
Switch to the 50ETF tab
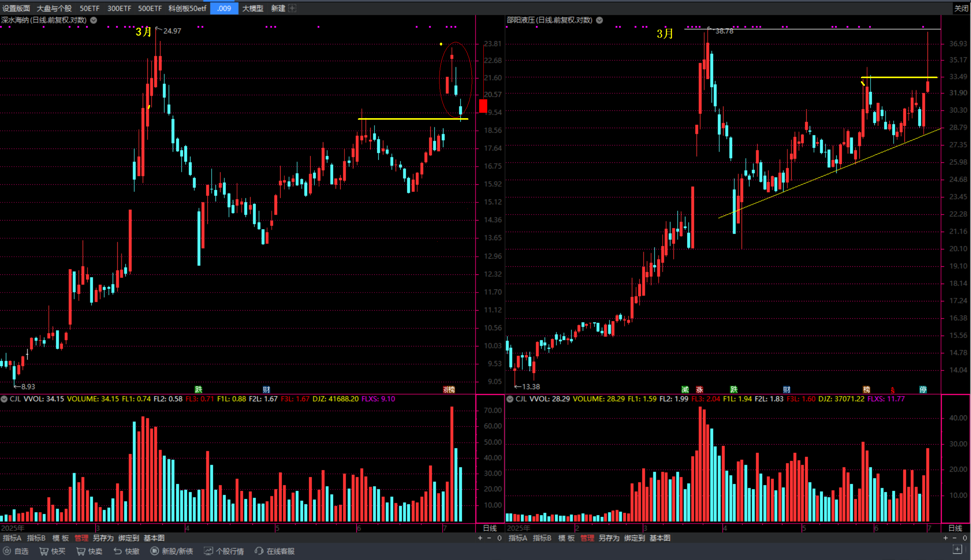(x=90, y=8)
